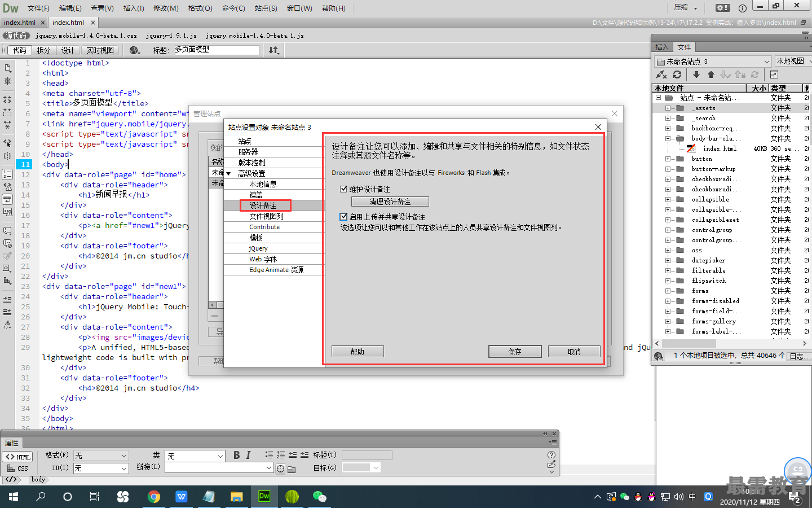Expand the _assets folder
Viewport: 812px width, 508px height.
668,108
